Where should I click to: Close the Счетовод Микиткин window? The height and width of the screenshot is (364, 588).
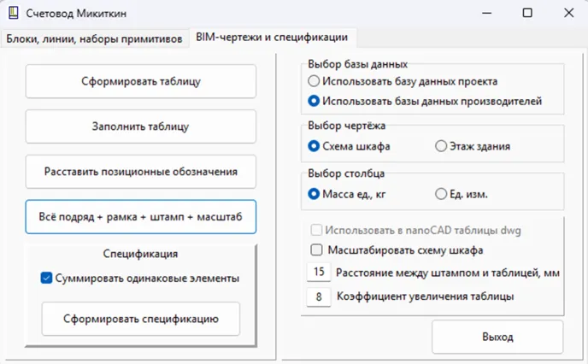click(567, 13)
